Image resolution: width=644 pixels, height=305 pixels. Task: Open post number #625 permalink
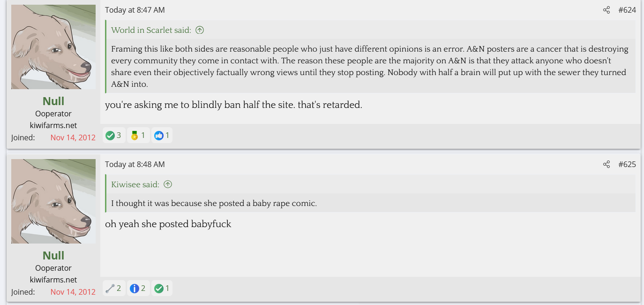tap(627, 164)
